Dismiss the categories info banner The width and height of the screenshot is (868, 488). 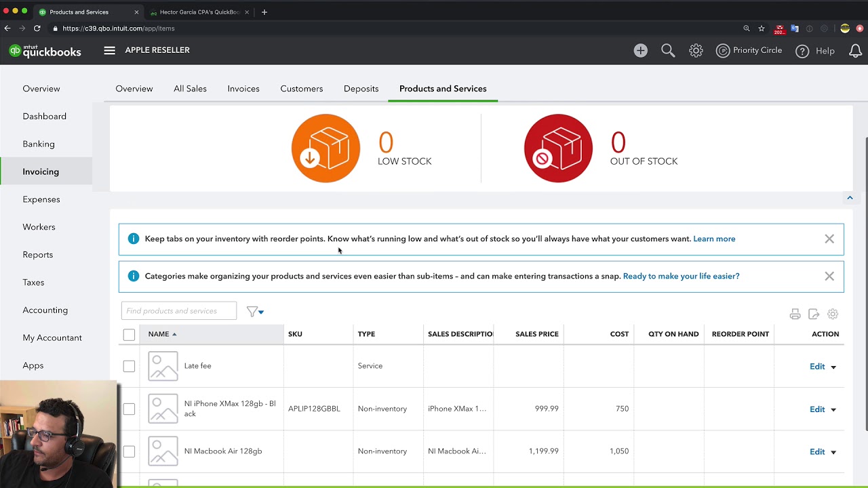pos(829,277)
